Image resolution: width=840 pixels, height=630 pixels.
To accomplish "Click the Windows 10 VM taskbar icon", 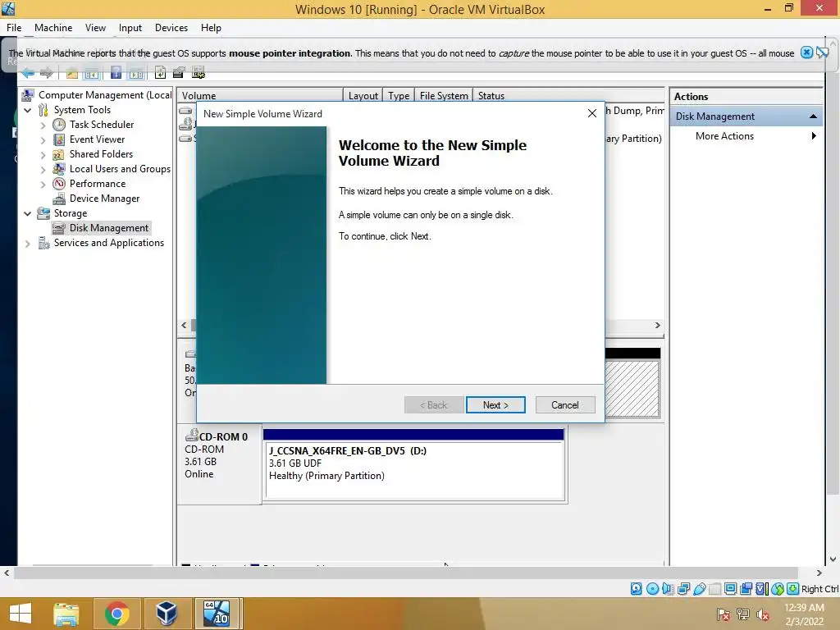I will coord(217,614).
